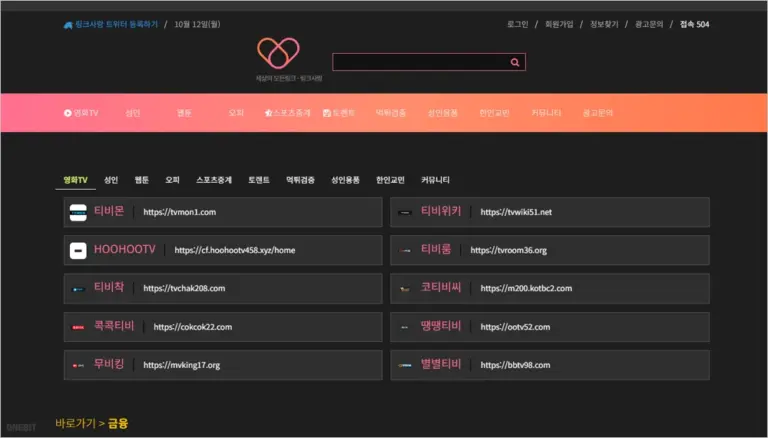Open the 콕콕티비 name link
Viewport: 768px width, 438px height.
coord(114,326)
